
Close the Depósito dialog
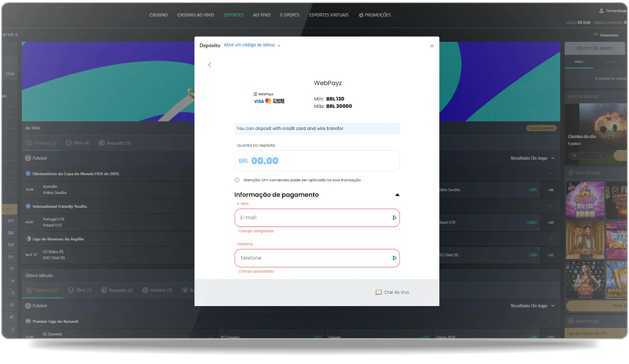pos(432,46)
